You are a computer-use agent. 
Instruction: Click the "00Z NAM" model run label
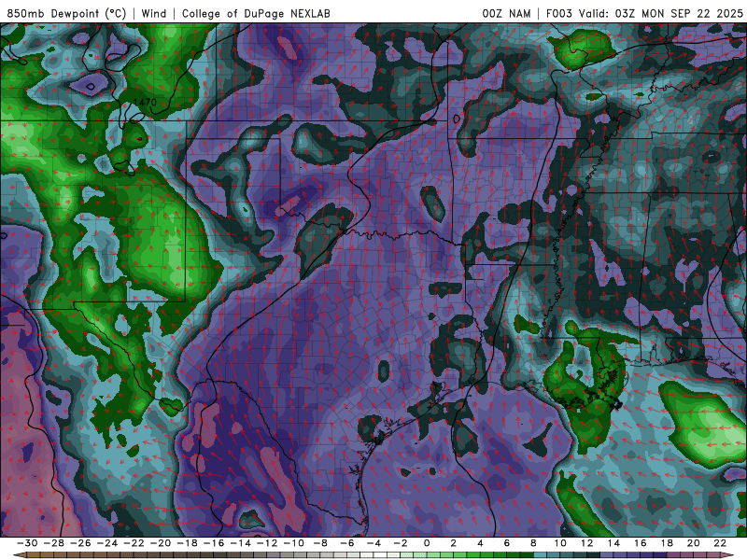click(x=506, y=13)
